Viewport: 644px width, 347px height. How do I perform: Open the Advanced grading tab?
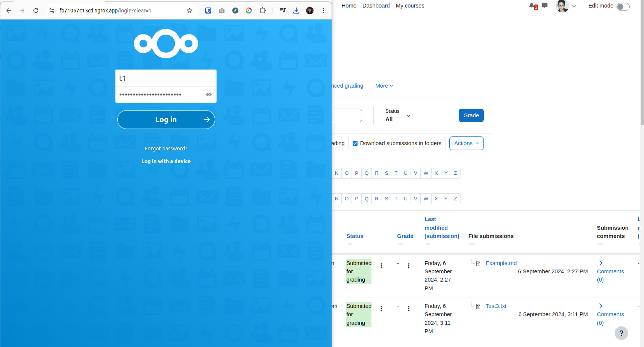[x=348, y=86]
